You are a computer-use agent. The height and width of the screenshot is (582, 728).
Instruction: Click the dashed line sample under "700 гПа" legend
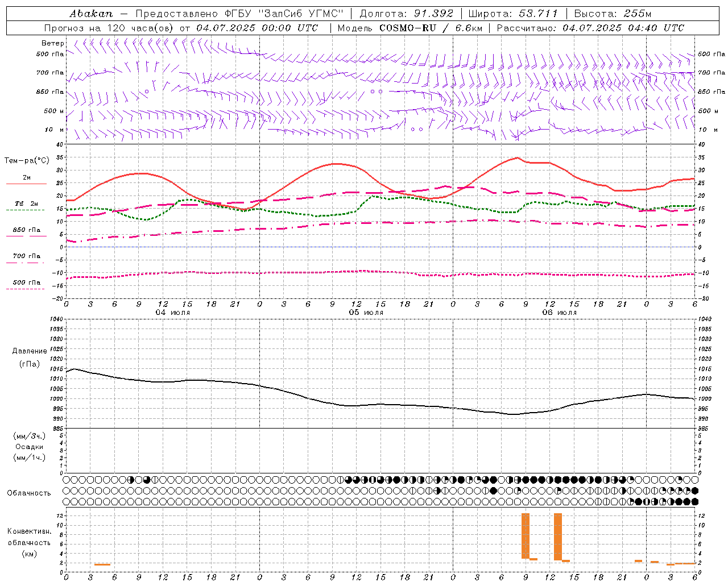[25, 263]
